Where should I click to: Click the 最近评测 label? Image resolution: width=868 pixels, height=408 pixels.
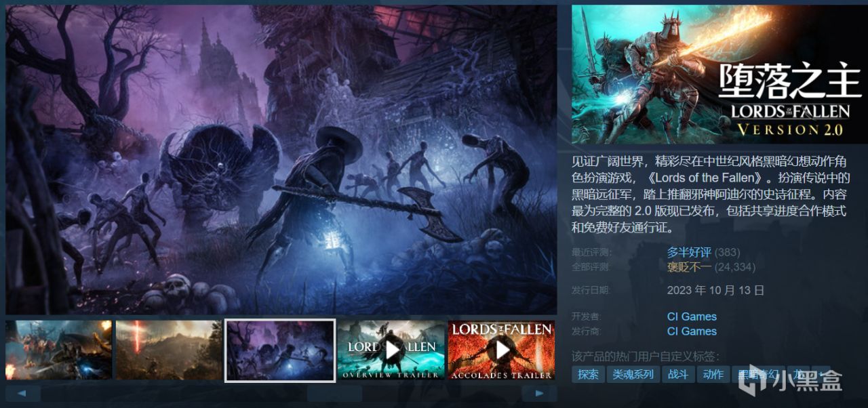(591, 252)
